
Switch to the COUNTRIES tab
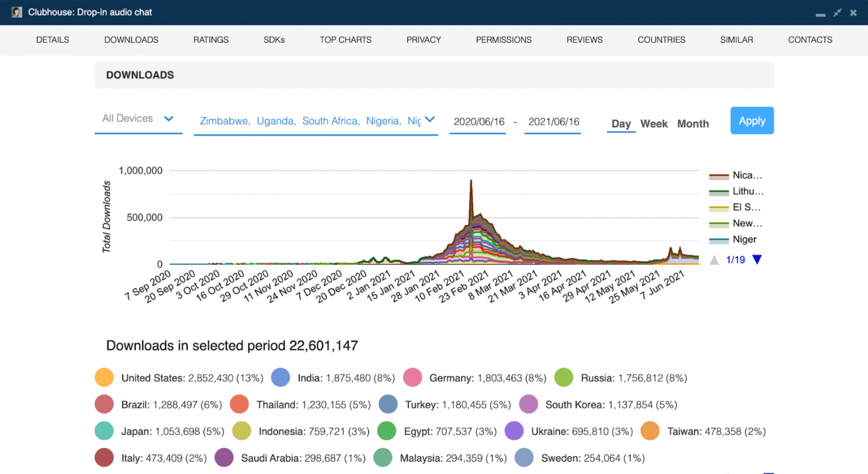pyautogui.click(x=662, y=40)
